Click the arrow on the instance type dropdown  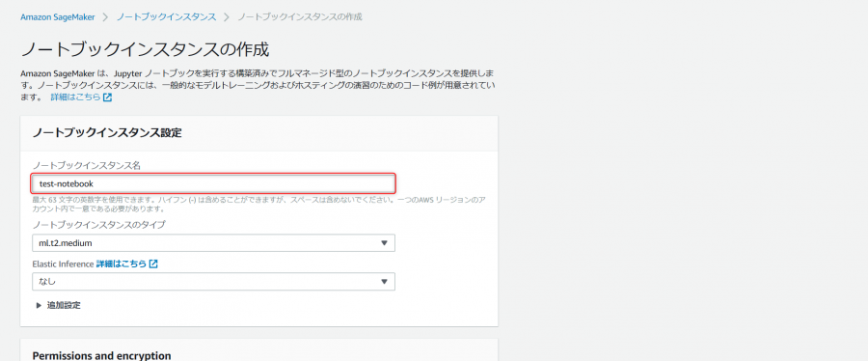click(x=384, y=243)
